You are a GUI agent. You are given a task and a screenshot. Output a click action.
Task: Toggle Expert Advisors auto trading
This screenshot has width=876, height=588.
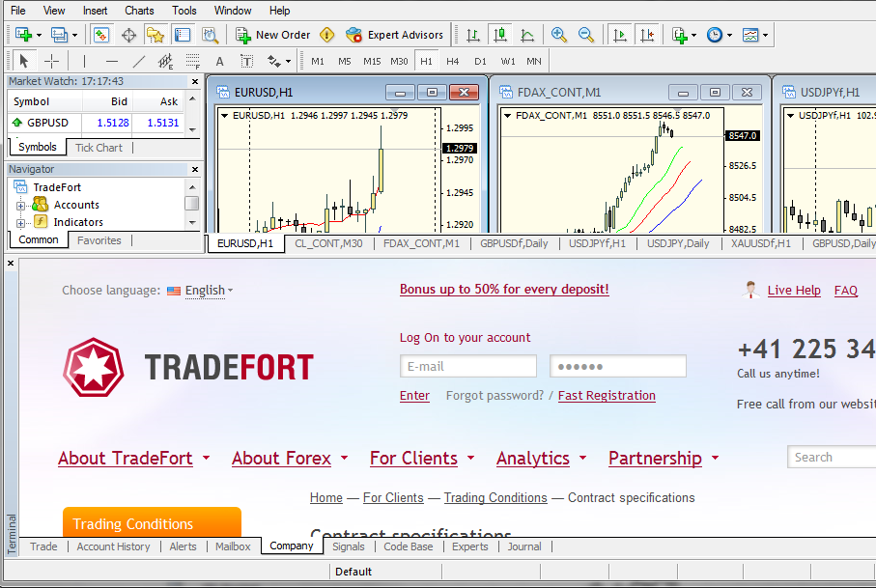click(x=395, y=35)
